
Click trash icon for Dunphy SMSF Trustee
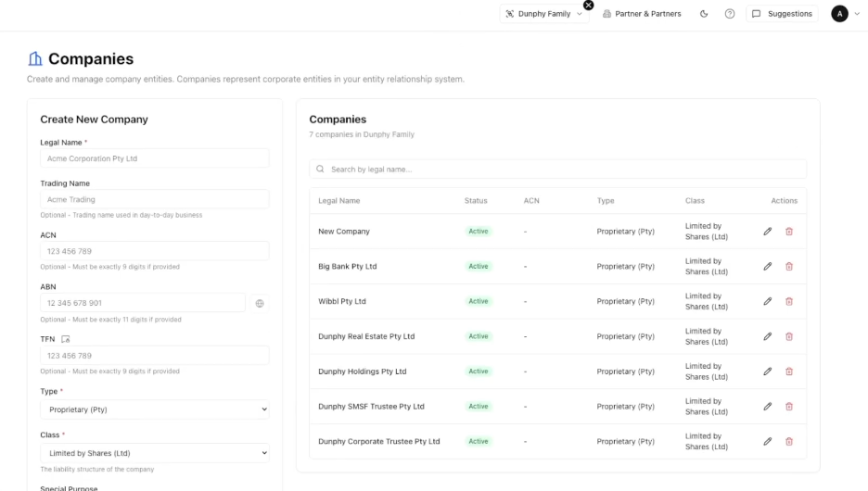tap(789, 407)
